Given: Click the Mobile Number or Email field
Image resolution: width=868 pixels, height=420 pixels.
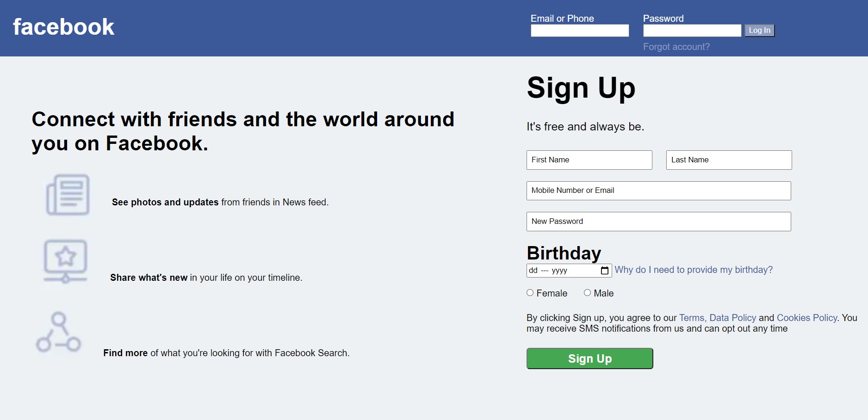Looking at the screenshot, I should click(x=658, y=191).
